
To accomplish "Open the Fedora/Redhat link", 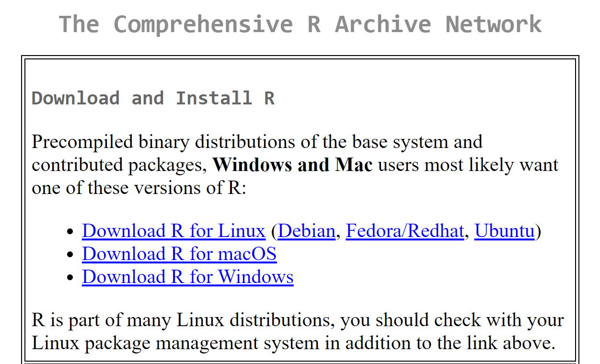I will [405, 231].
